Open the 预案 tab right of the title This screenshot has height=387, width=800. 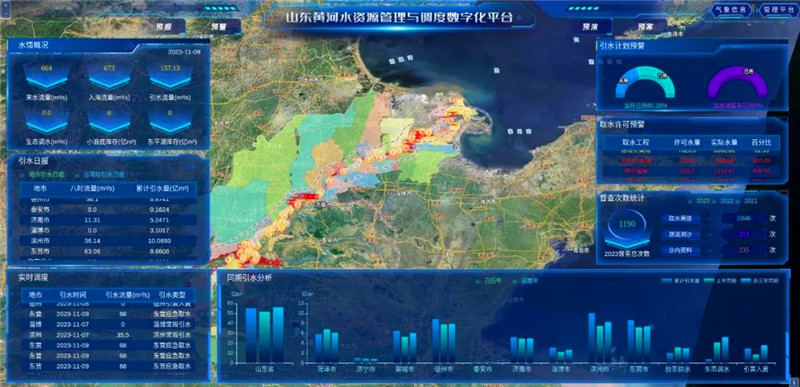point(645,27)
